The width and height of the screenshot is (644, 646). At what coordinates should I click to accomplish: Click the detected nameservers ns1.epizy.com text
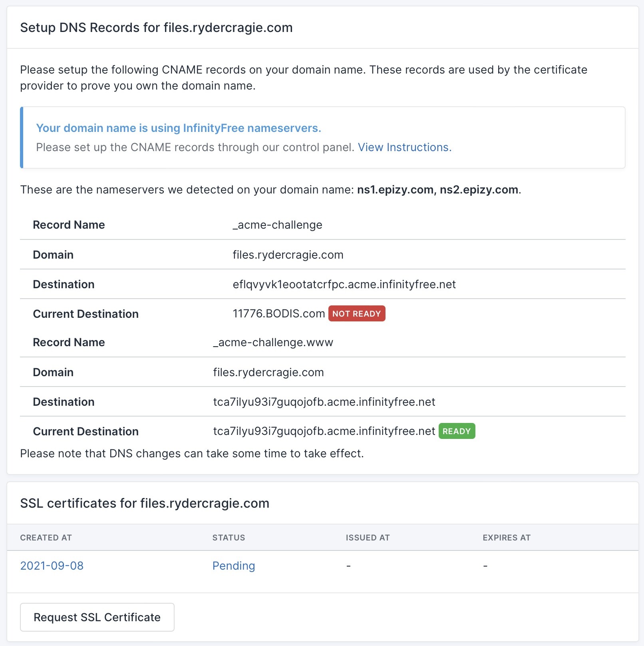click(395, 189)
